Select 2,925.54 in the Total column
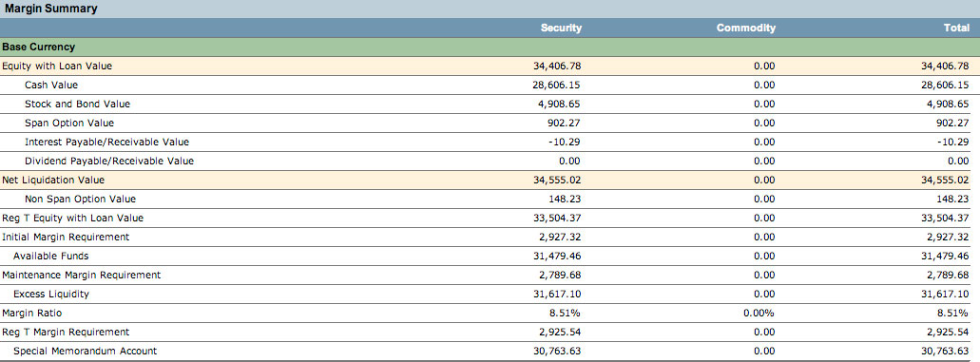Image resolution: width=980 pixels, height=362 pixels. (948, 332)
